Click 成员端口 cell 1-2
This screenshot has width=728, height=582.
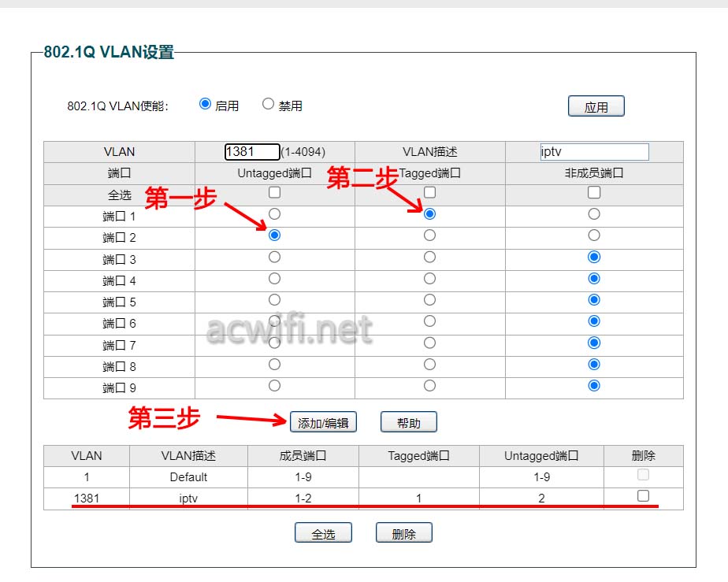click(303, 499)
